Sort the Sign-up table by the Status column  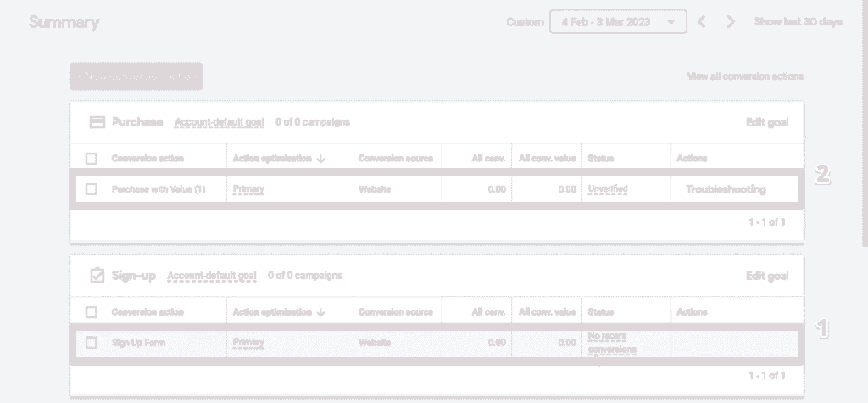point(601,312)
